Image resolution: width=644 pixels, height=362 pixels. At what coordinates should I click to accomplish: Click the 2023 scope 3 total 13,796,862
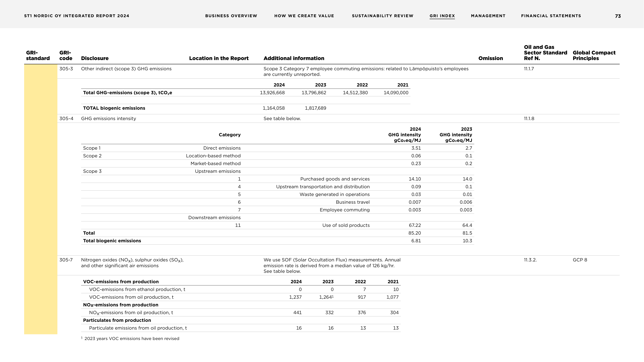(314, 93)
